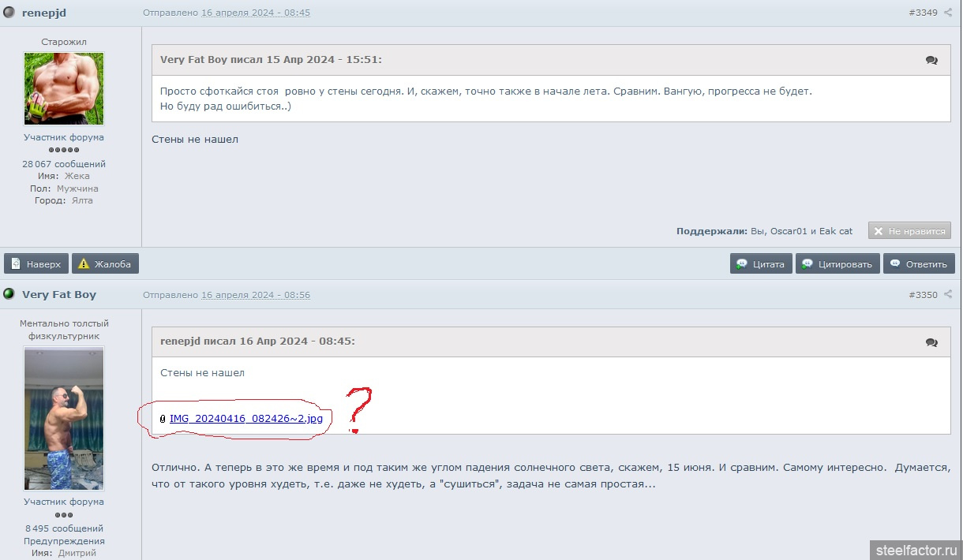
Task: Open Very Fat Boy username link
Action: click(59, 294)
